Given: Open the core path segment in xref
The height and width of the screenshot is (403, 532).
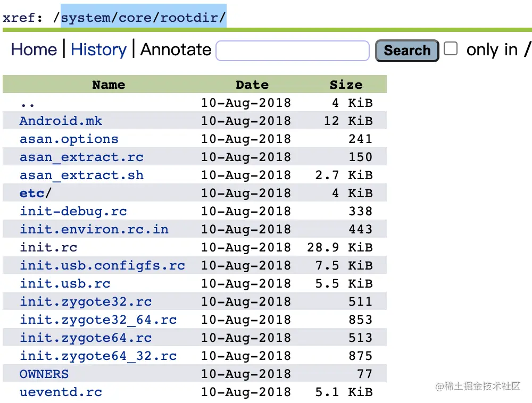Looking at the screenshot, I should pyautogui.click(x=135, y=18).
